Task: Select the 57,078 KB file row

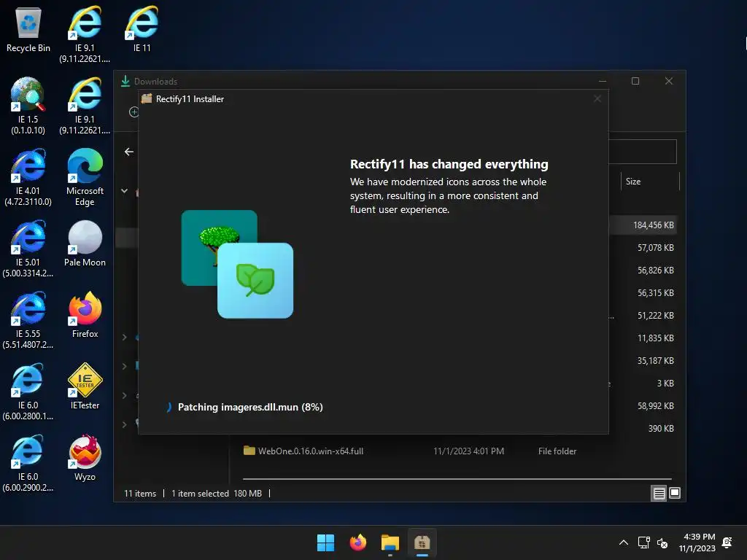Action: pos(643,248)
